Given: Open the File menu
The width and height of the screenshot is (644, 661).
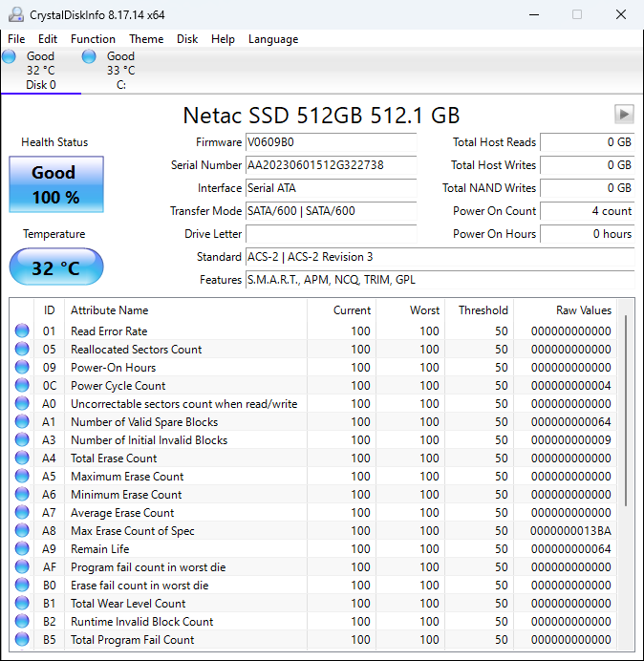Looking at the screenshot, I should (x=16, y=39).
